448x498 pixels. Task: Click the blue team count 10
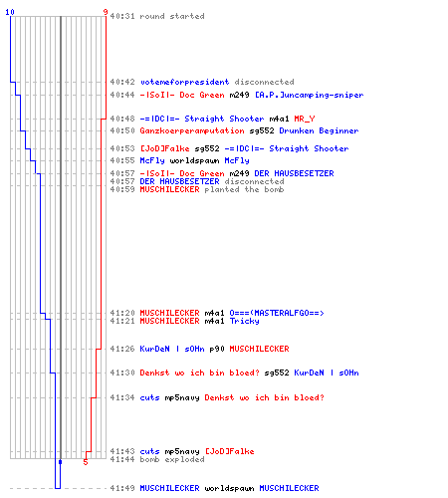[10, 12]
